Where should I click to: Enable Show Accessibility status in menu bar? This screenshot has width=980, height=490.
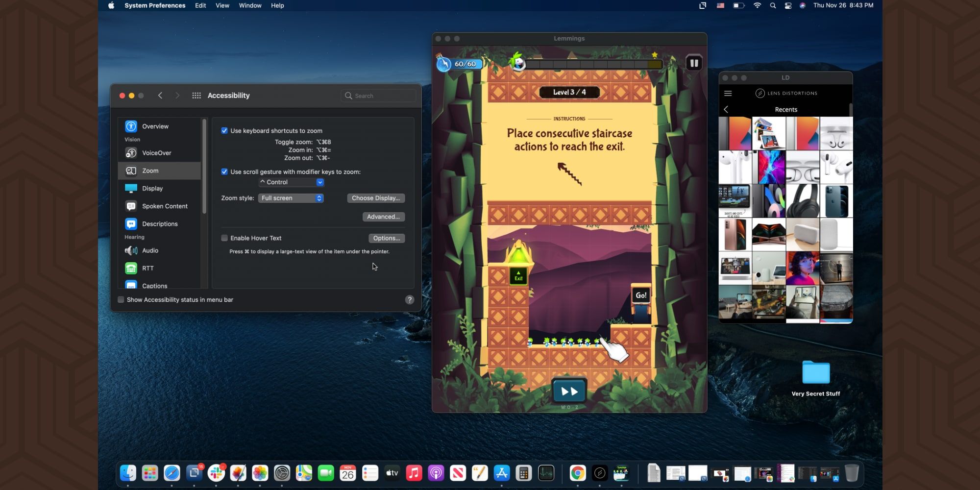tap(121, 300)
